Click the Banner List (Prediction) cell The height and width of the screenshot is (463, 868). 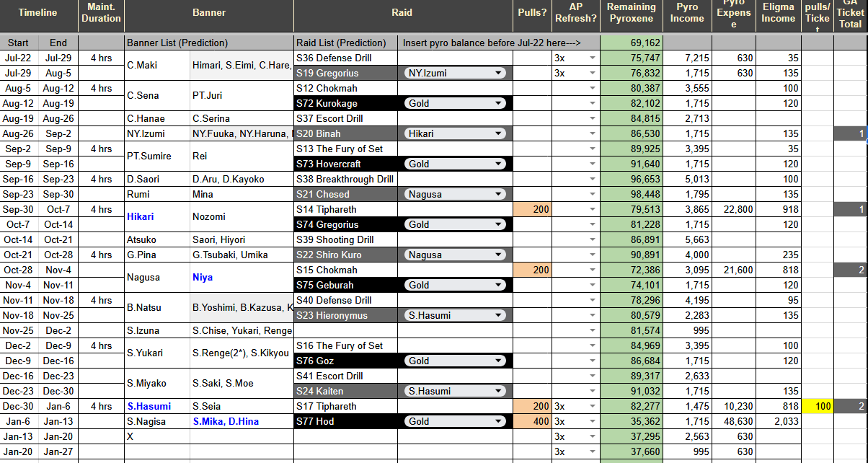click(x=209, y=43)
